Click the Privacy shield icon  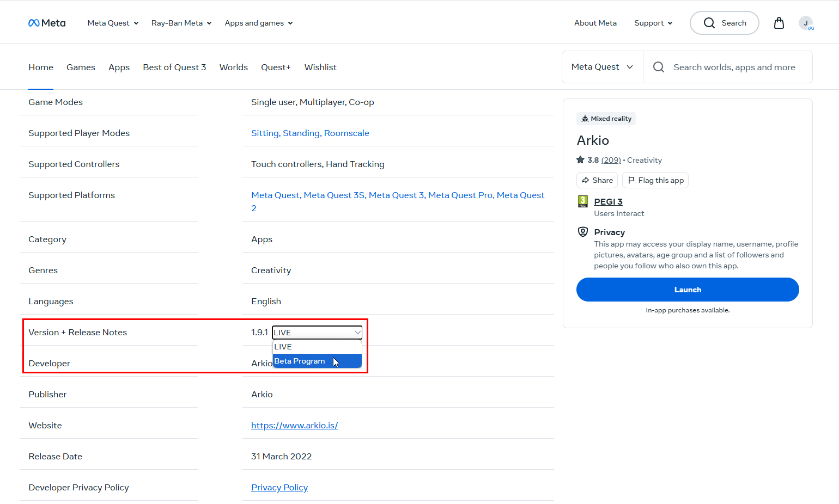(x=583, y=232)
